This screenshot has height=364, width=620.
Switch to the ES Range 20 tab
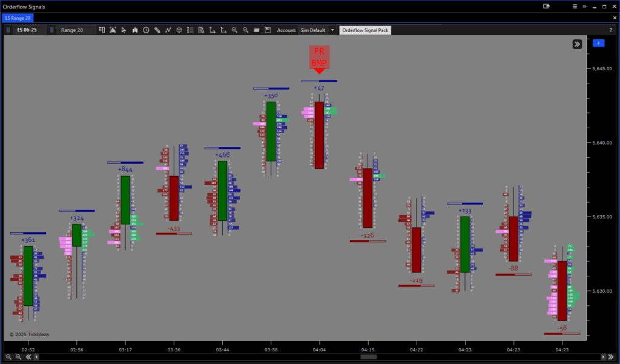pos(17,18)
